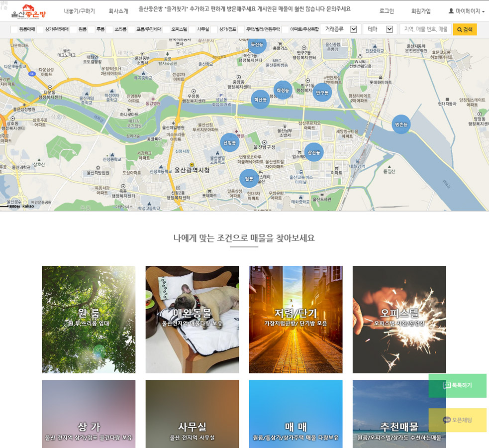
Task: Expand the 마이페이지 menu
Action: [466, 11]
